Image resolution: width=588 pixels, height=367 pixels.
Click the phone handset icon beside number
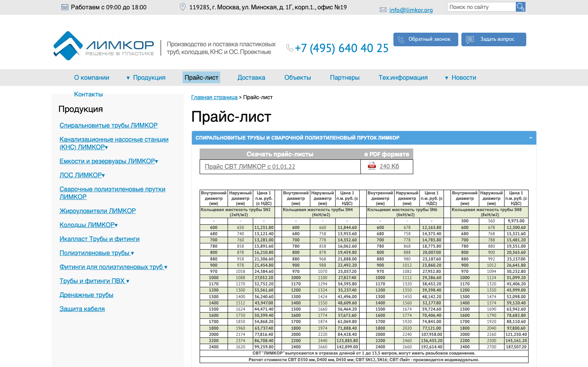click(x=290, y=48)
